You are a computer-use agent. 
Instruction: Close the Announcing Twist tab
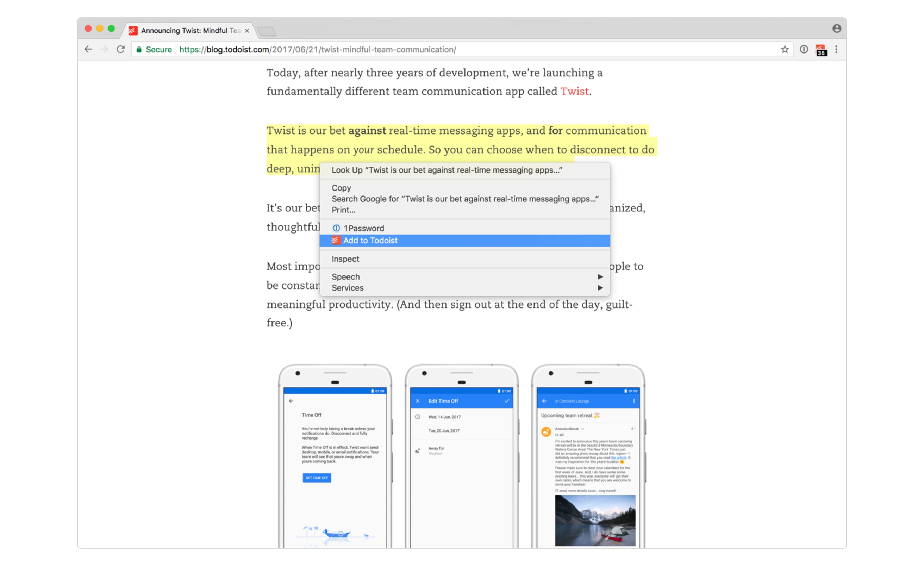247,31
